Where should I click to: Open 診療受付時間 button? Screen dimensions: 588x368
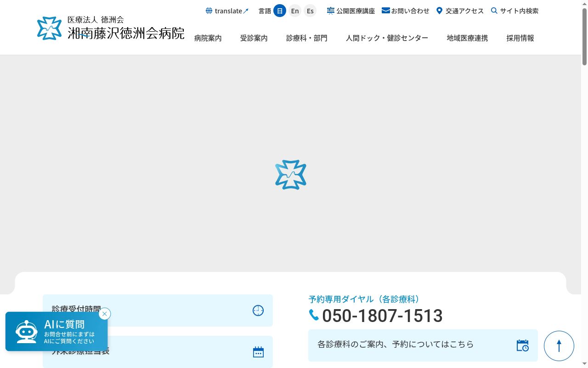[x=158, y=310]
